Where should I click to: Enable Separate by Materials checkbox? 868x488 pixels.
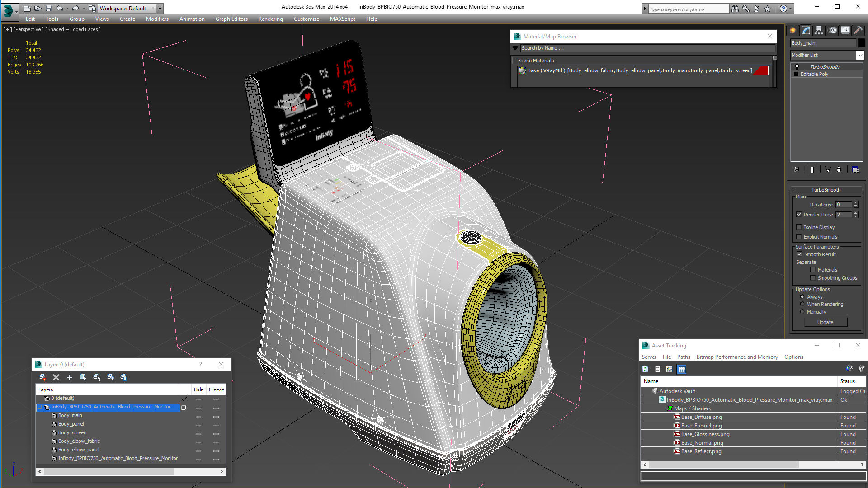tap(813, 270)
